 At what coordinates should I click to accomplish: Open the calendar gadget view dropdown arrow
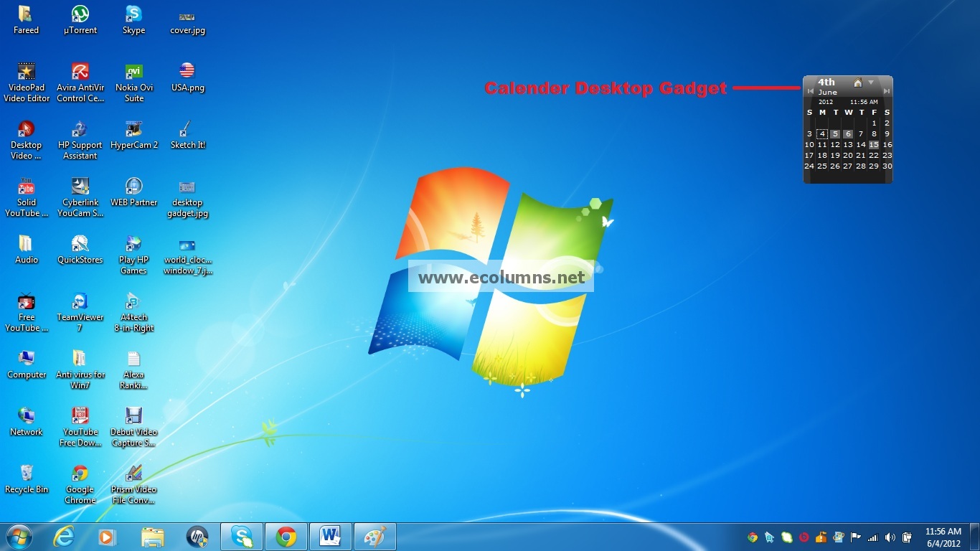point(870,82)
